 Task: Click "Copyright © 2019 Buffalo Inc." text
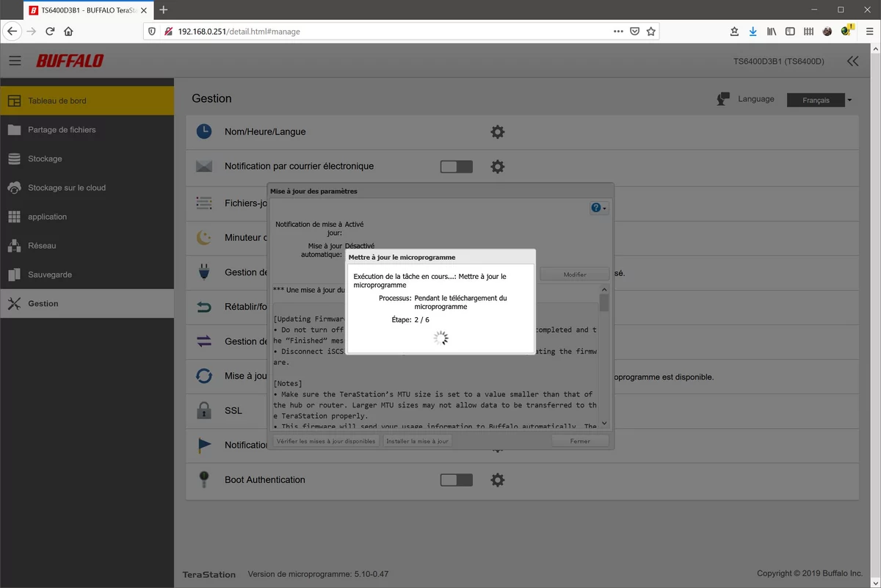point(810,573)
